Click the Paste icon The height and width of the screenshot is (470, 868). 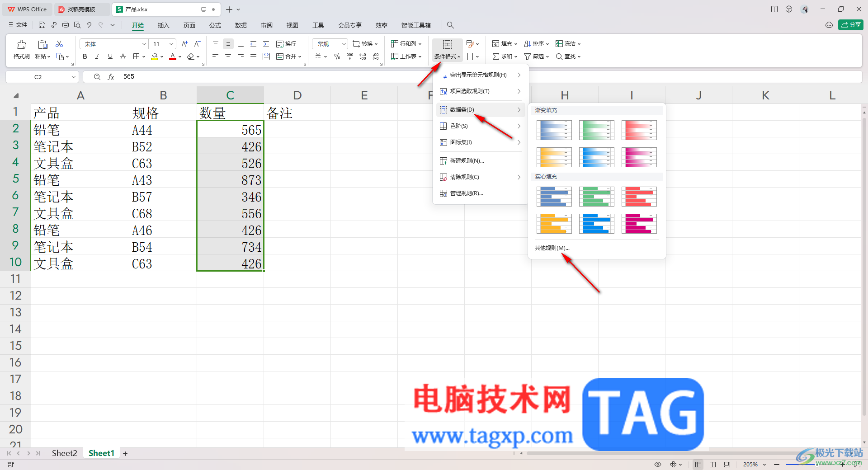42,44
